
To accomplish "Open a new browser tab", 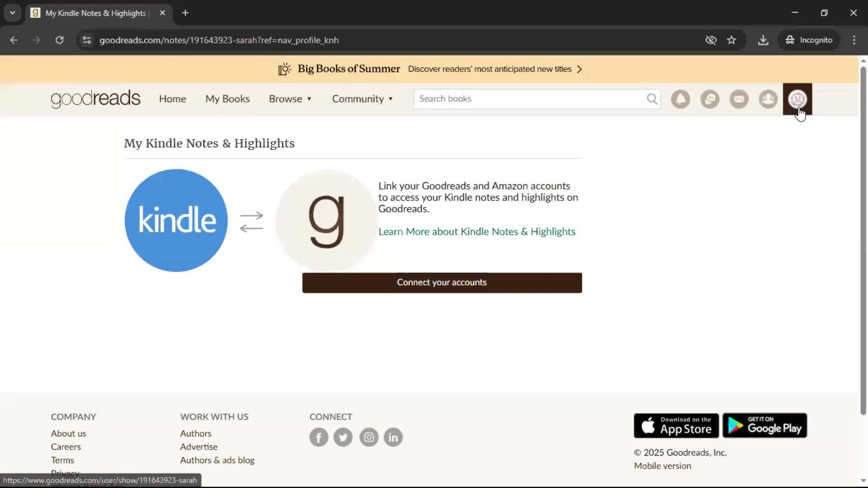I will (185, 13).
